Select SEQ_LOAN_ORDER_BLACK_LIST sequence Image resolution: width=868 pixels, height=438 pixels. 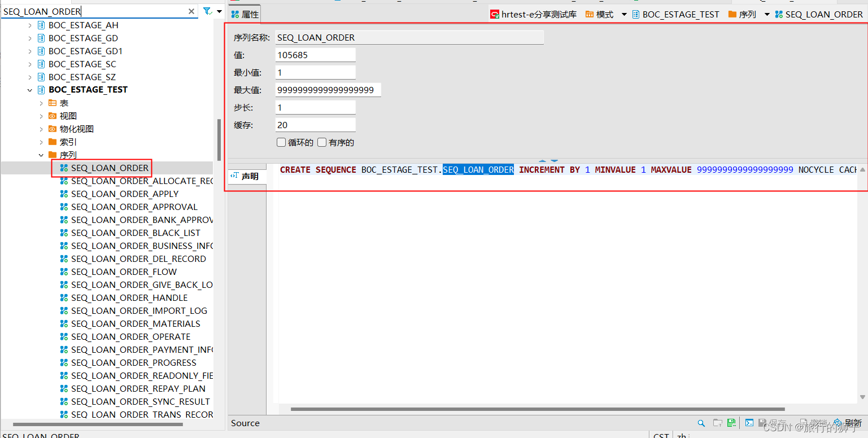pos(136,233)
